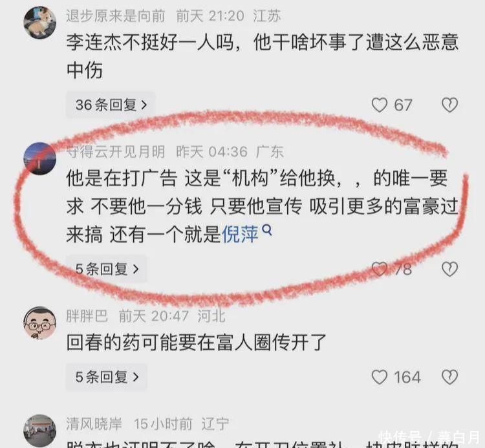Open username 守得云开见月明
Screen dimensions: 485x448
tap(115, 151)
